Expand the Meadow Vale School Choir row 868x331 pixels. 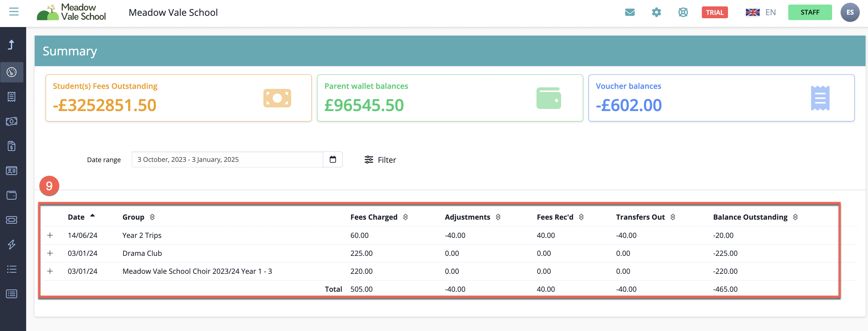coord(50,271)
